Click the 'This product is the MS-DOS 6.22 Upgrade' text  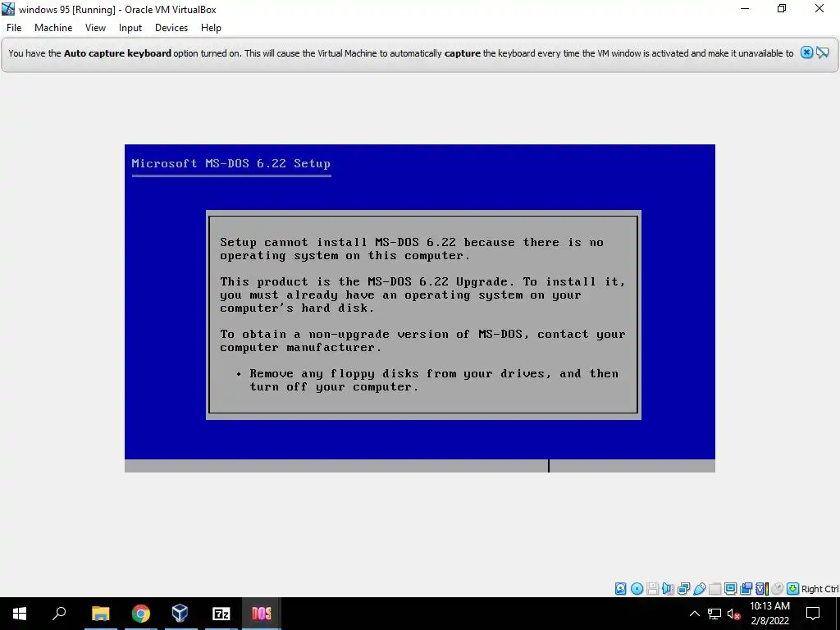pyautogui.click(x=422, y=294)
